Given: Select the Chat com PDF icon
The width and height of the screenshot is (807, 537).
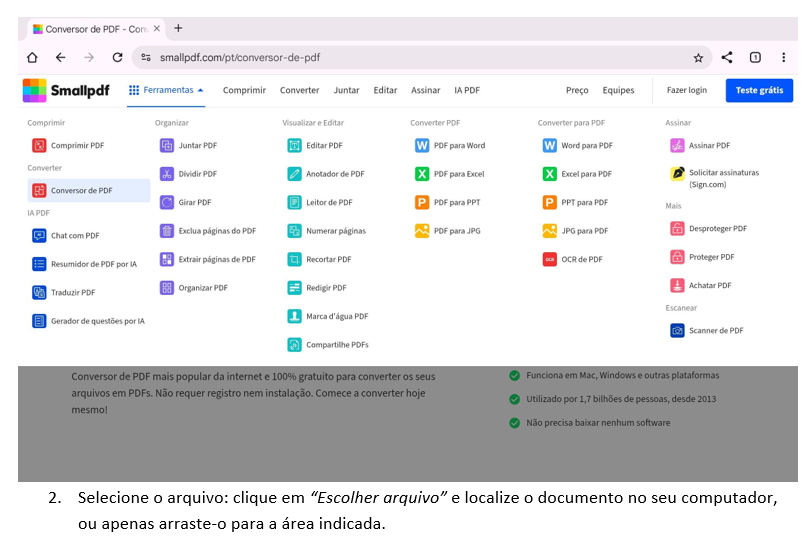Looking at the screenshot, I should pyautogui.click(x=39, y=236).
